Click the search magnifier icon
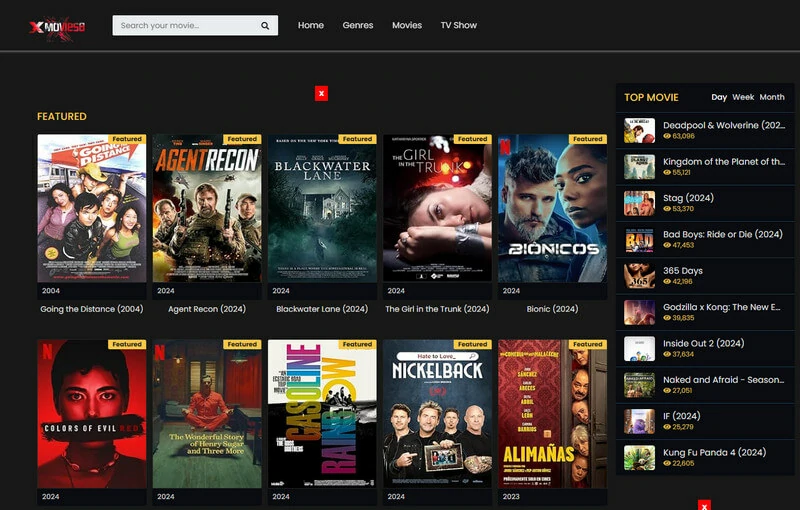800x510 pixels. point(265,26)
